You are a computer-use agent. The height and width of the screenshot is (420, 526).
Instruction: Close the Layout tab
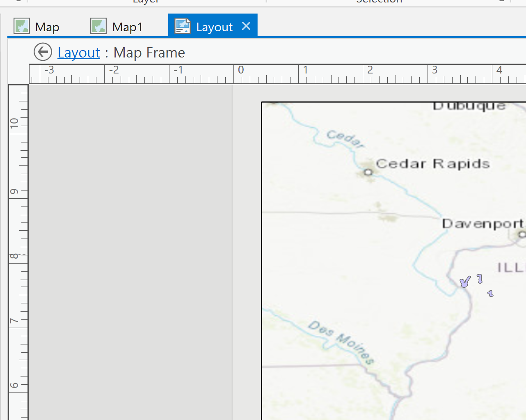click(246, 26)
